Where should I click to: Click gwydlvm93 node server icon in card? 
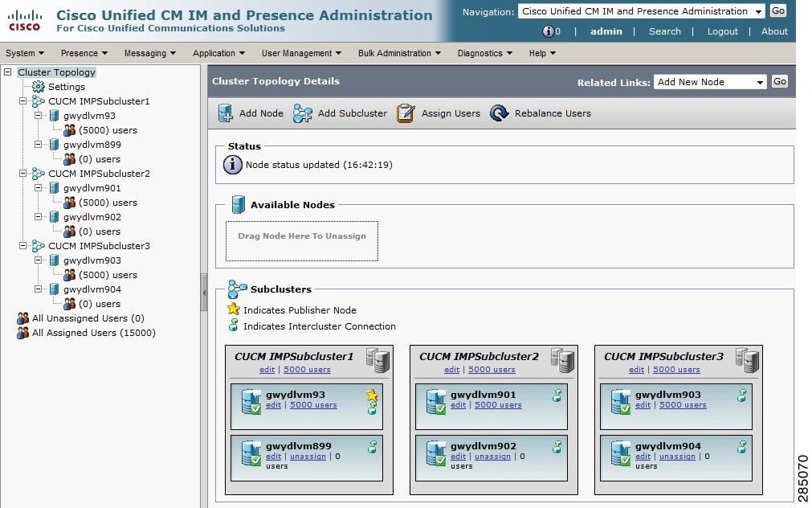251,402
